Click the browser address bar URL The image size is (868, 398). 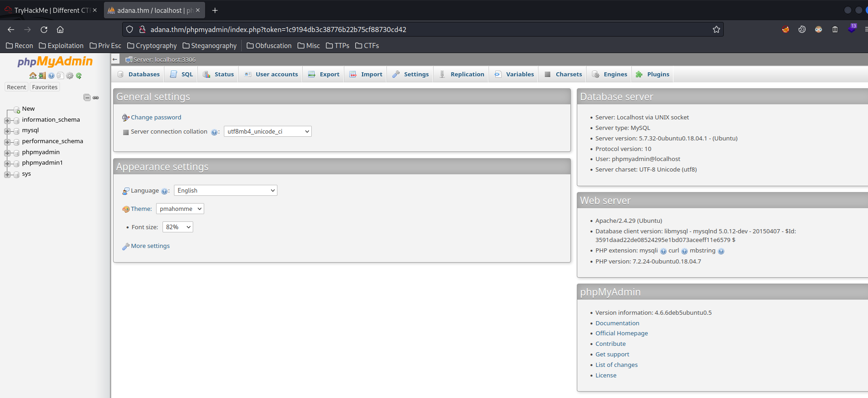point(278,29)
